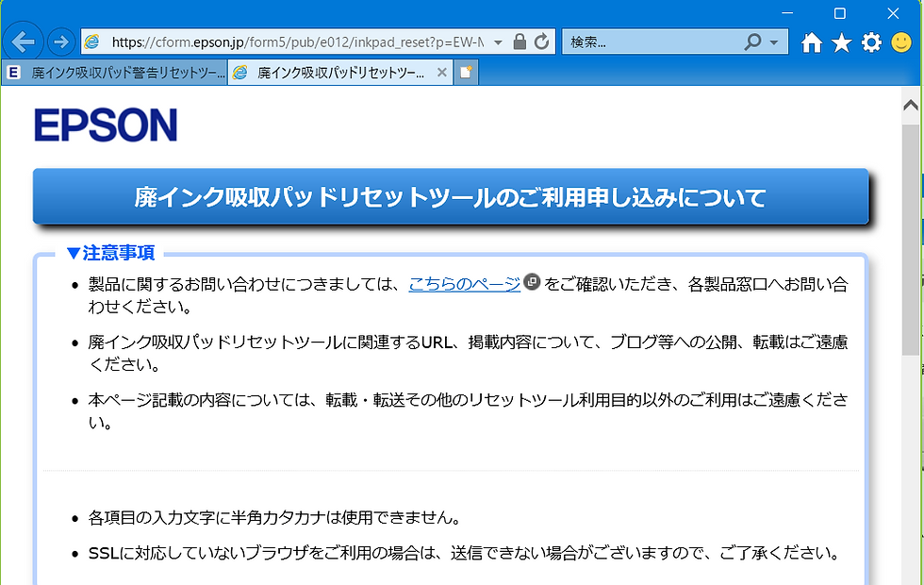
Task: Click the ▼注意事項 section heading
Action: 111,253
